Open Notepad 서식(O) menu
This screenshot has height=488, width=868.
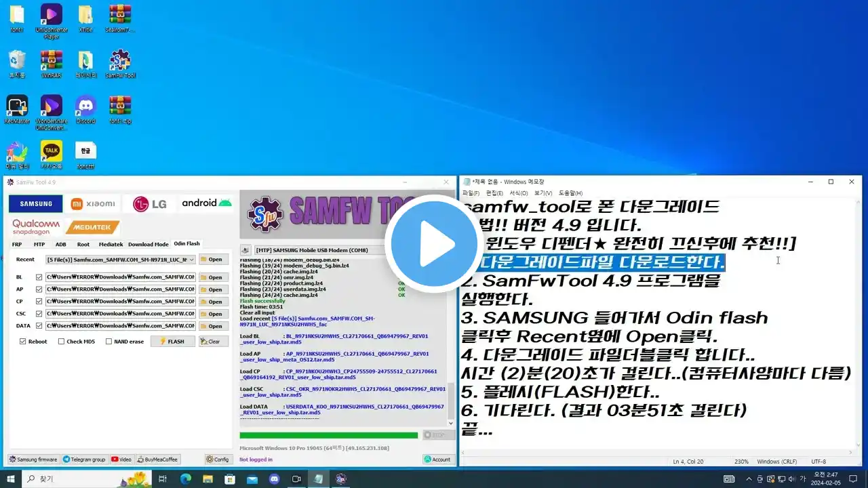519,193
